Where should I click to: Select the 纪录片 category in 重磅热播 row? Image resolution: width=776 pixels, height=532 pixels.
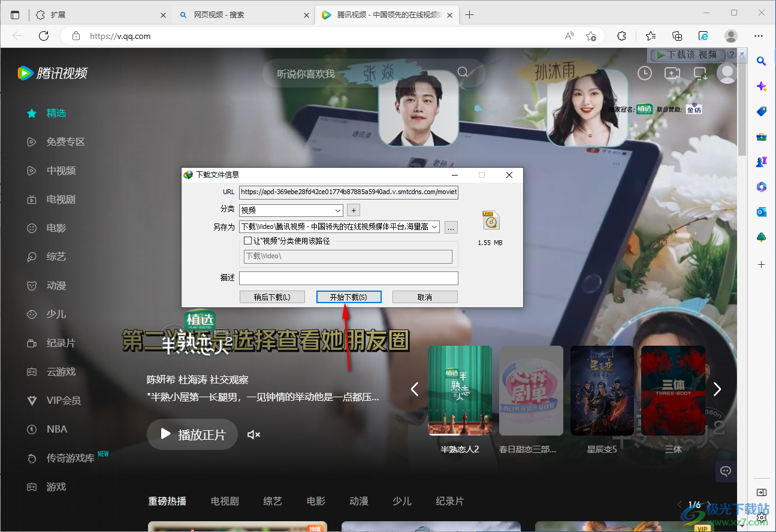click(x=450, y=501)
